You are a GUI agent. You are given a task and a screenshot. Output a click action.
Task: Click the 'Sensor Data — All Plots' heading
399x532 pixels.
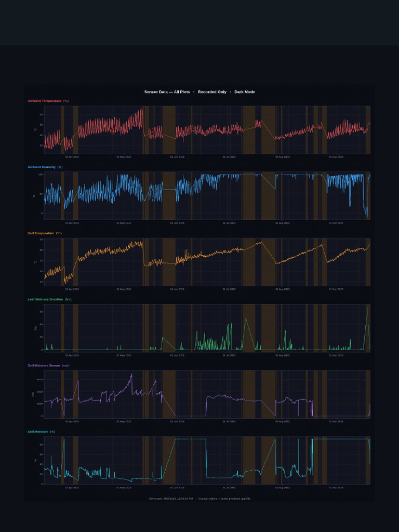tap(167, 92)
